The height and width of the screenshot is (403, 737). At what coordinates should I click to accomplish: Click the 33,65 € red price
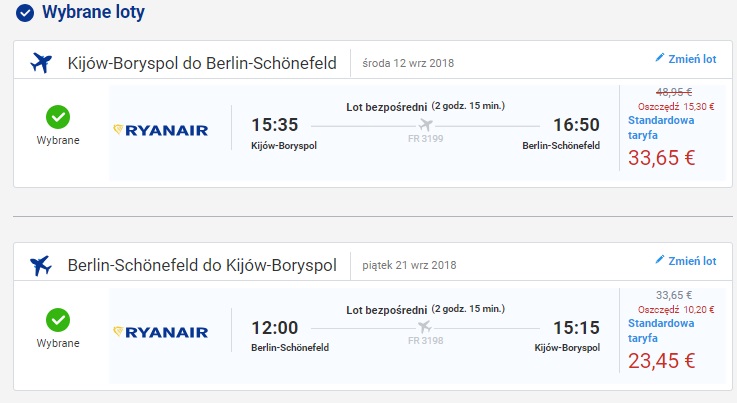[x=661, y=157]
